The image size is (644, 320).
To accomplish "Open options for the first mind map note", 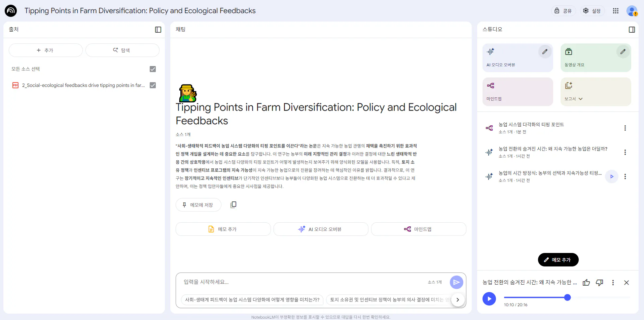I will (625, 128).
